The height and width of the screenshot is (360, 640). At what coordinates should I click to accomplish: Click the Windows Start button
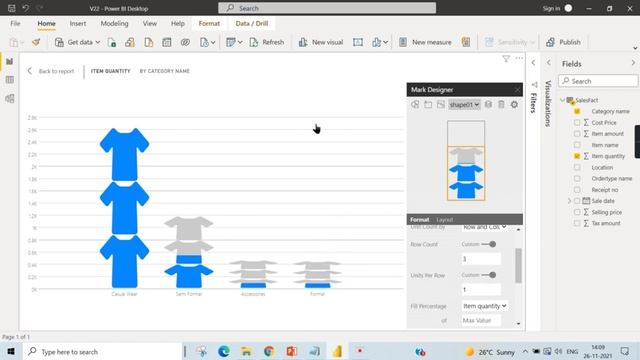pyautogui.click(x=11, y=351)
